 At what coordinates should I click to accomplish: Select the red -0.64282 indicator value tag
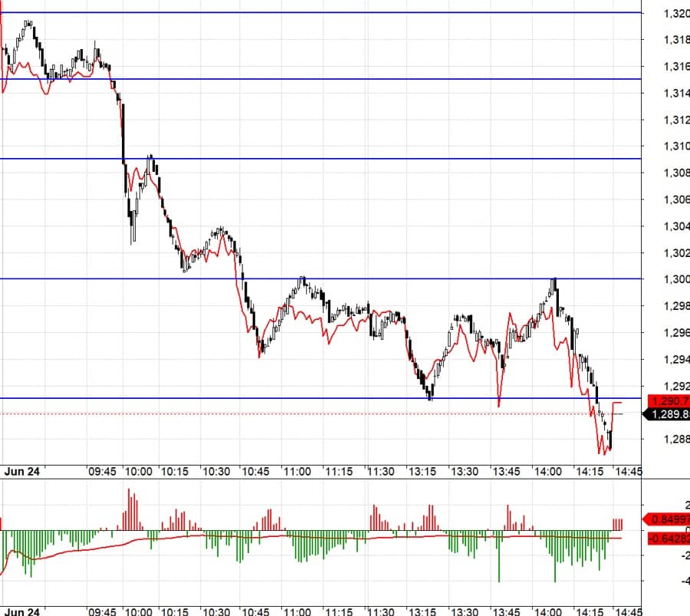(x=669, y=539)
